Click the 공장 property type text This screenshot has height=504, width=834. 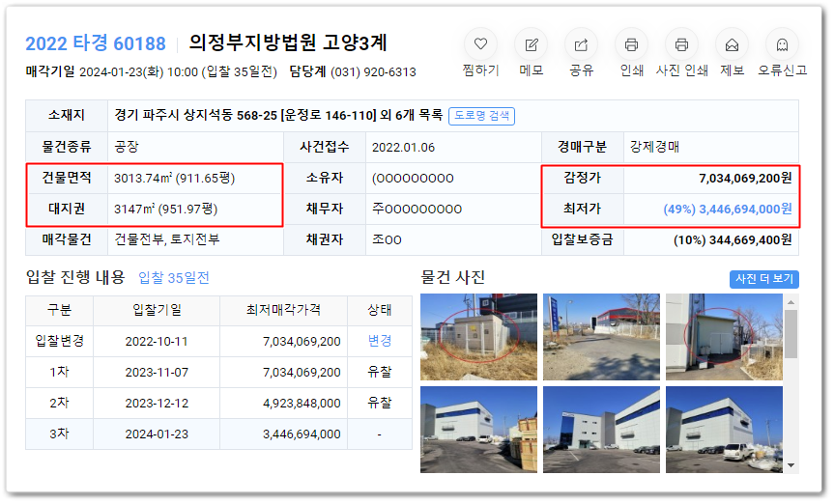click(127, 147)
